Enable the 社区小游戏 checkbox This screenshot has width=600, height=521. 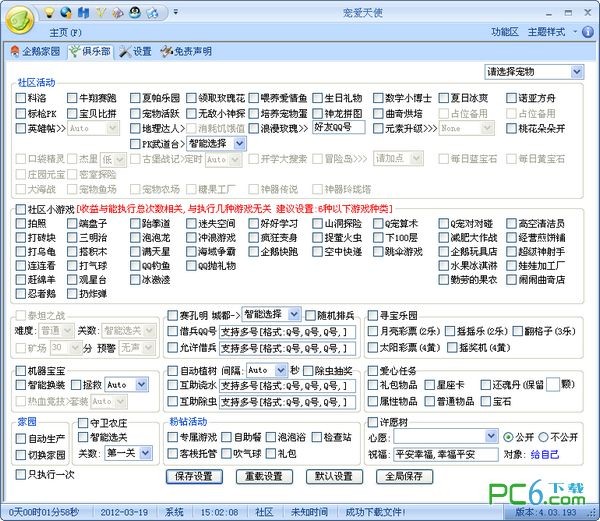tap(21, 209)
